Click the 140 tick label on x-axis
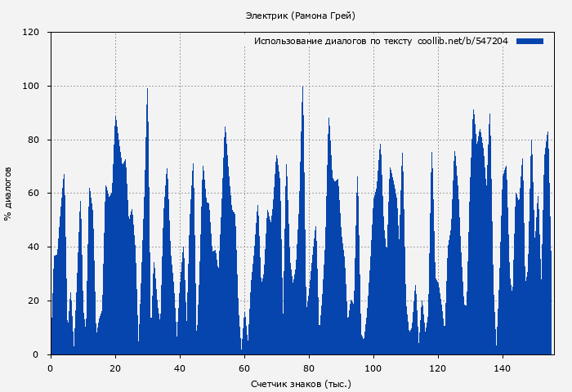Screen dimensions: 572x392 (503, 367)
